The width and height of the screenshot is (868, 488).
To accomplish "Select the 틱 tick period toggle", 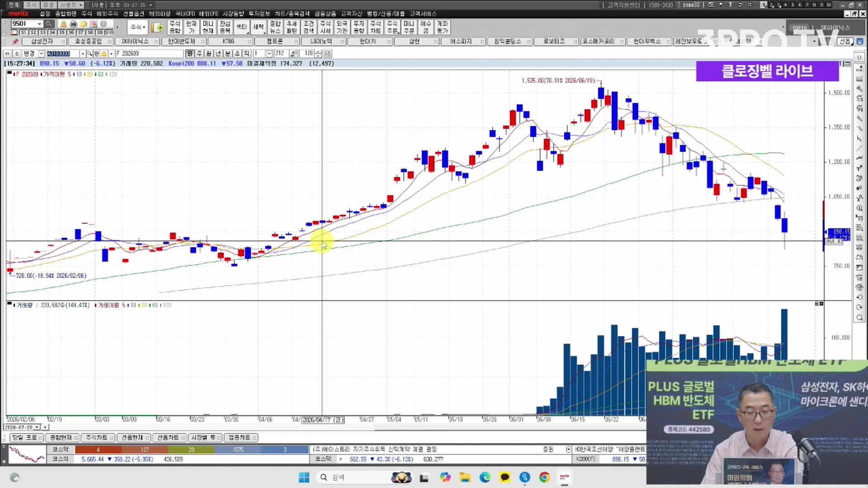I will 247,53.
